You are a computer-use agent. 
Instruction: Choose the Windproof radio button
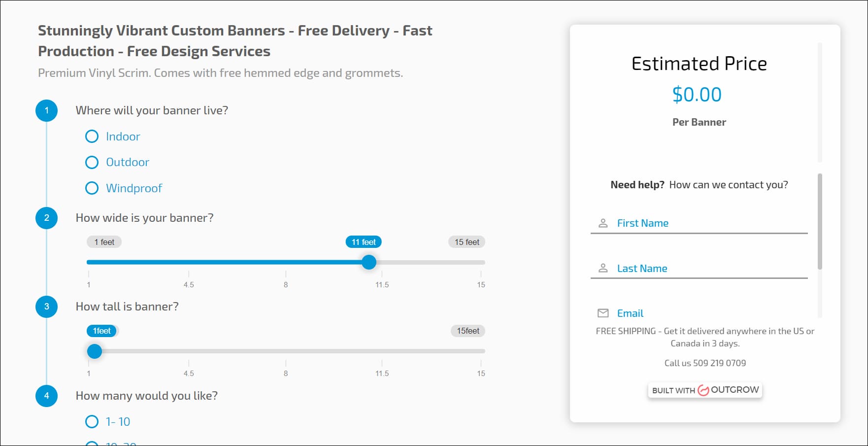coord(92,188)
